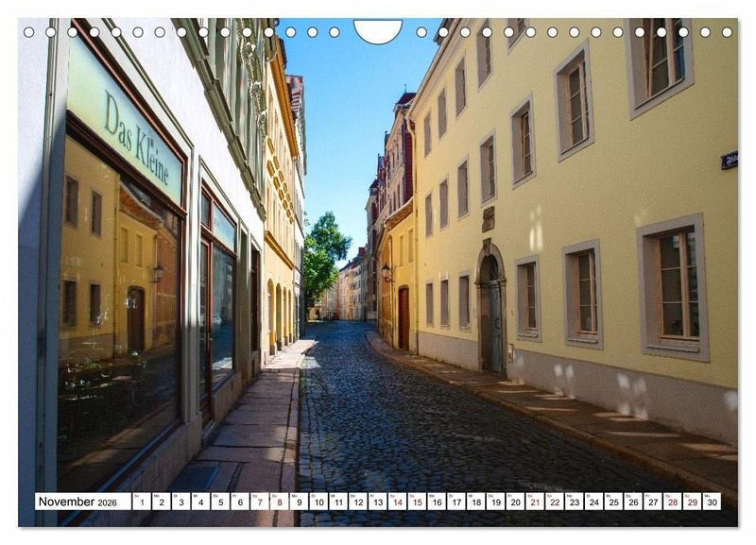Select Sunday the 22nd cell
The width and height of the screenshot is (756, 545).
555,502
